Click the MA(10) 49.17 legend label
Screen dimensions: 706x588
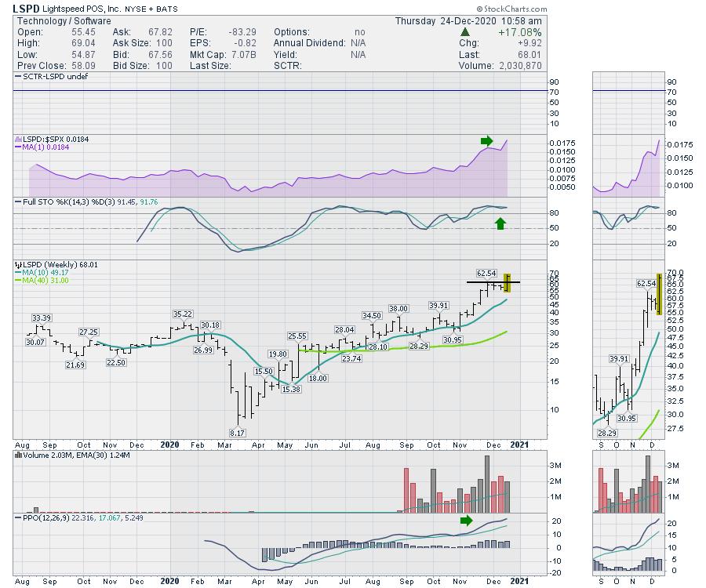coord(47,272)
